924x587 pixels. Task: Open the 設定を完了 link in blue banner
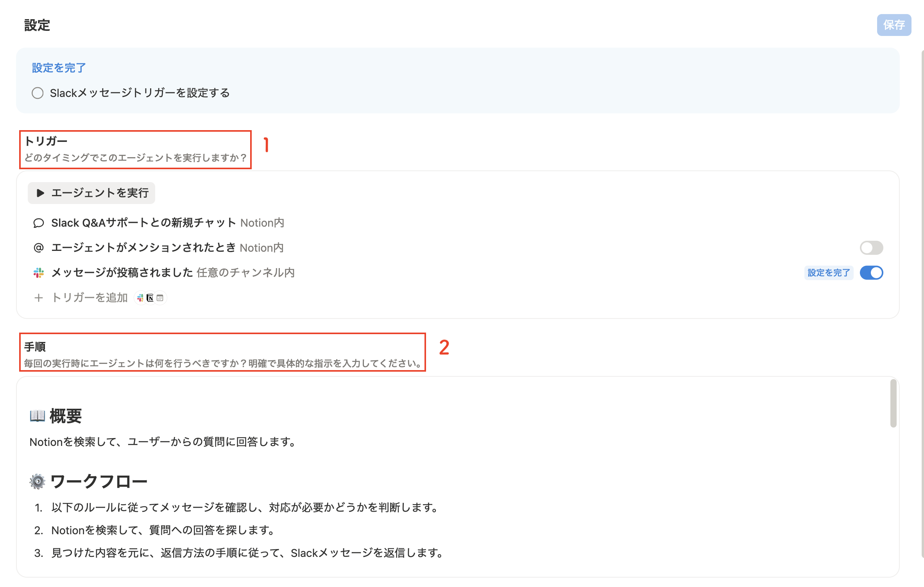59,68
